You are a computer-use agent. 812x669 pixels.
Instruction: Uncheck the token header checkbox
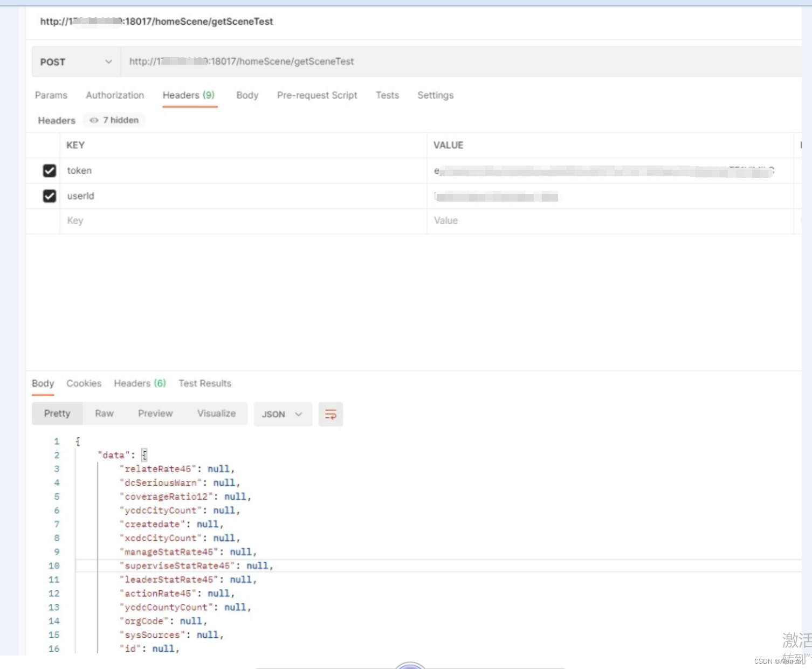[49, 171]
